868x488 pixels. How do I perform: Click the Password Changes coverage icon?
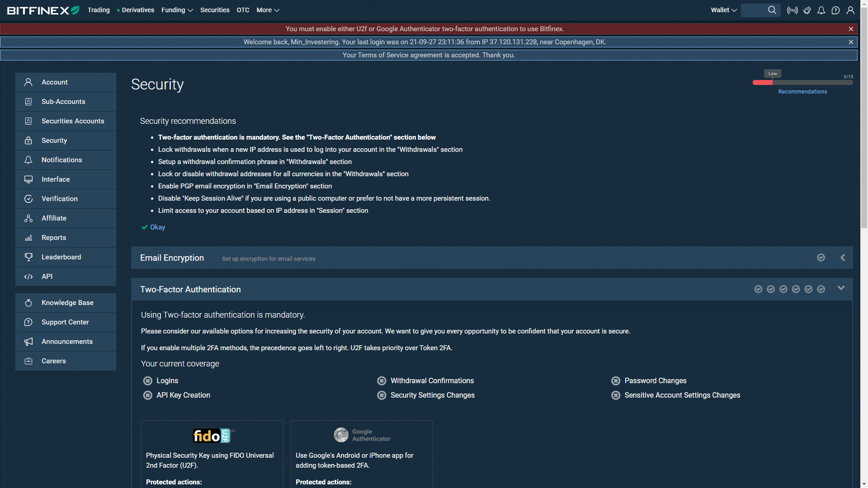point(616,381)
